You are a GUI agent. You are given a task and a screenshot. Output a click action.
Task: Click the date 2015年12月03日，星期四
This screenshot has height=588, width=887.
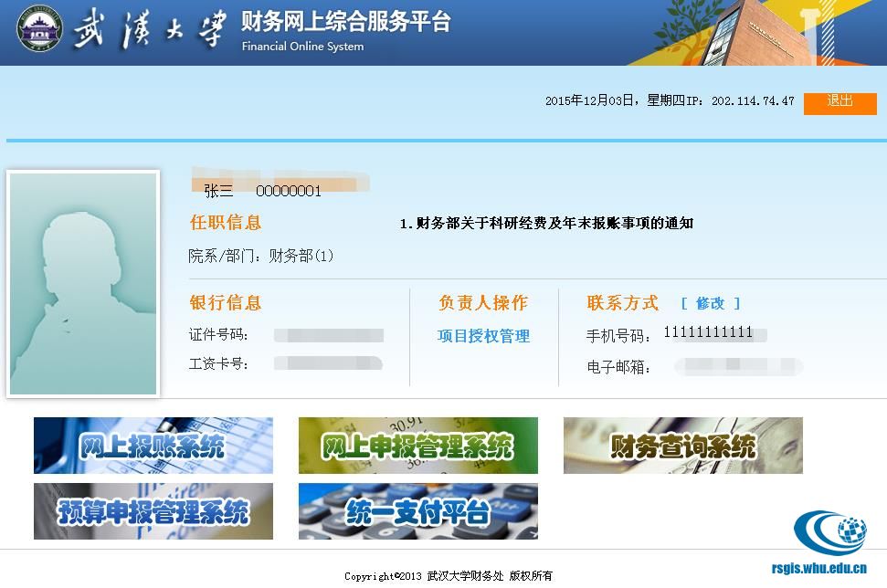point(616,100)
